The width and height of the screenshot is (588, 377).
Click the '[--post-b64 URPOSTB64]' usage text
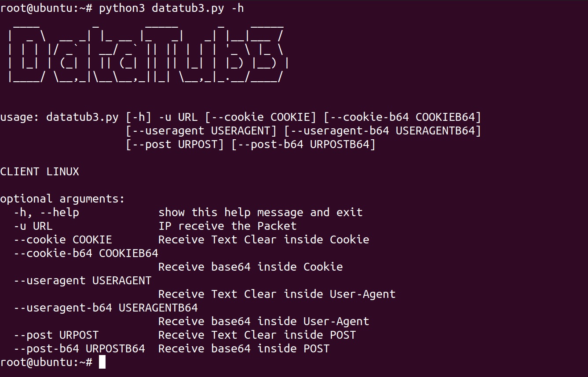(303, 144)
